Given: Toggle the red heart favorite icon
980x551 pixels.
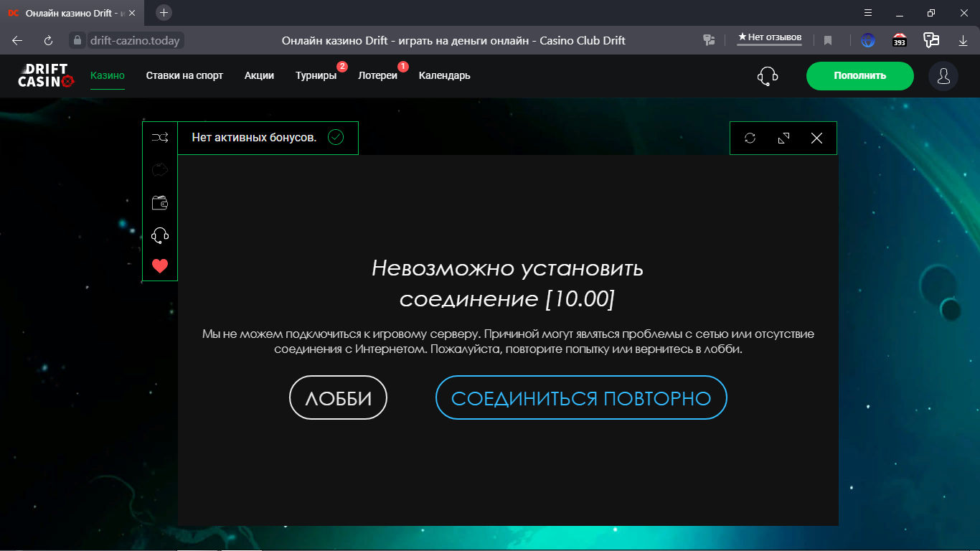Looking at the screenshot, I should point(160,266).
